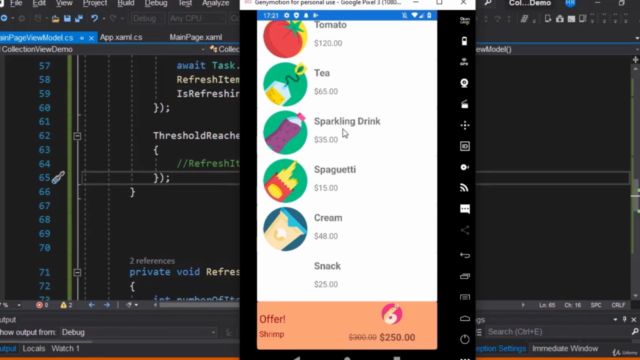Click Genymotion GPS widget icon
The image size is (640, 360).
464,62
